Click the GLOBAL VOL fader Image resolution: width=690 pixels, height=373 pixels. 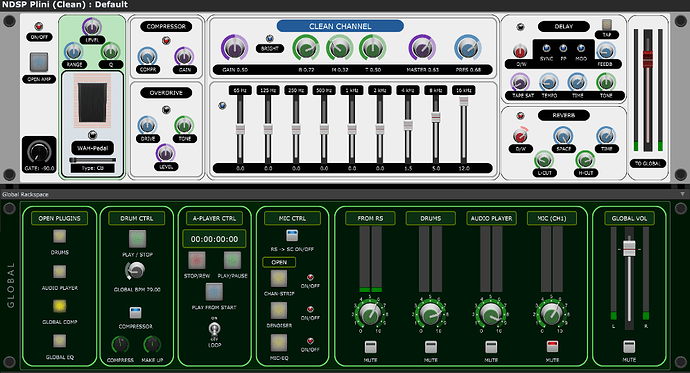(x=629, y=248)
